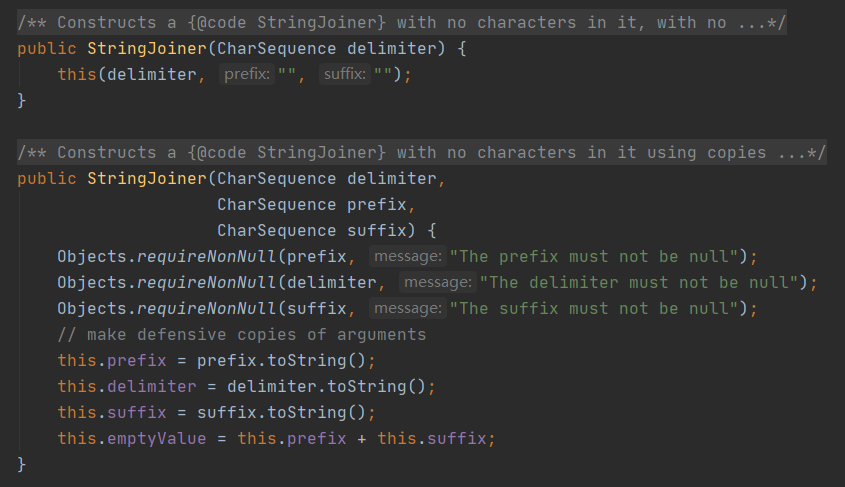Click the 'prefix:' parameter hint
The height and width of the screenshot is (487, 845).
(247, 74)
